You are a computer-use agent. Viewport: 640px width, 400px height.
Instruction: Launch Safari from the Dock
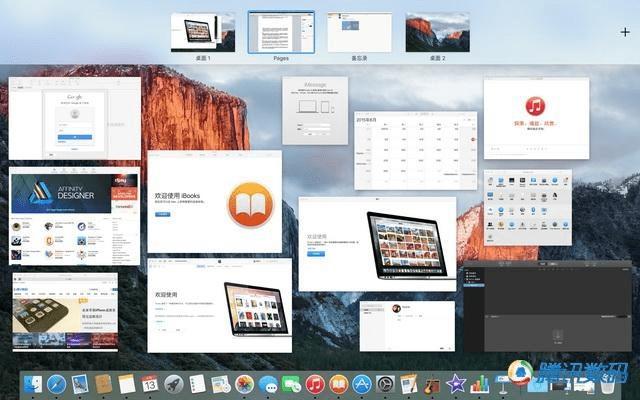(57, 384)
